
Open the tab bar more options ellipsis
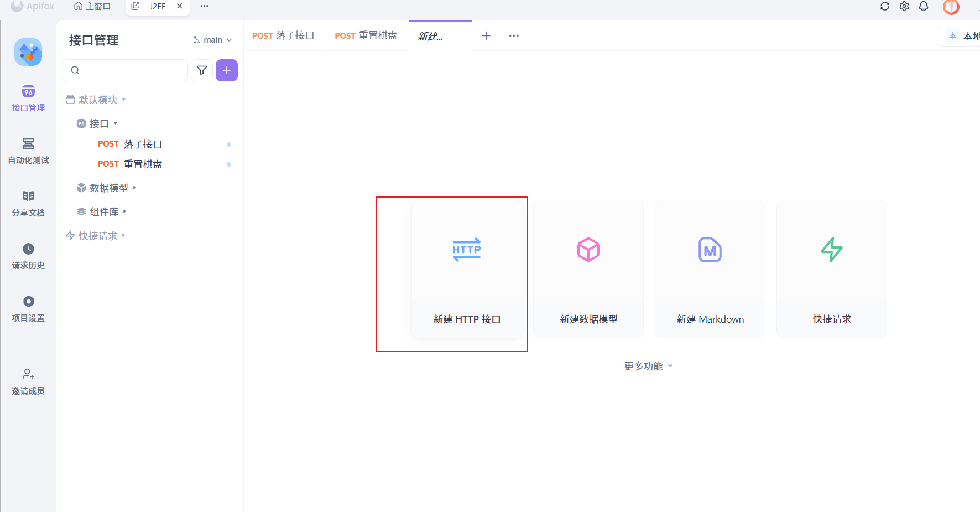click(x=514, y=35)
